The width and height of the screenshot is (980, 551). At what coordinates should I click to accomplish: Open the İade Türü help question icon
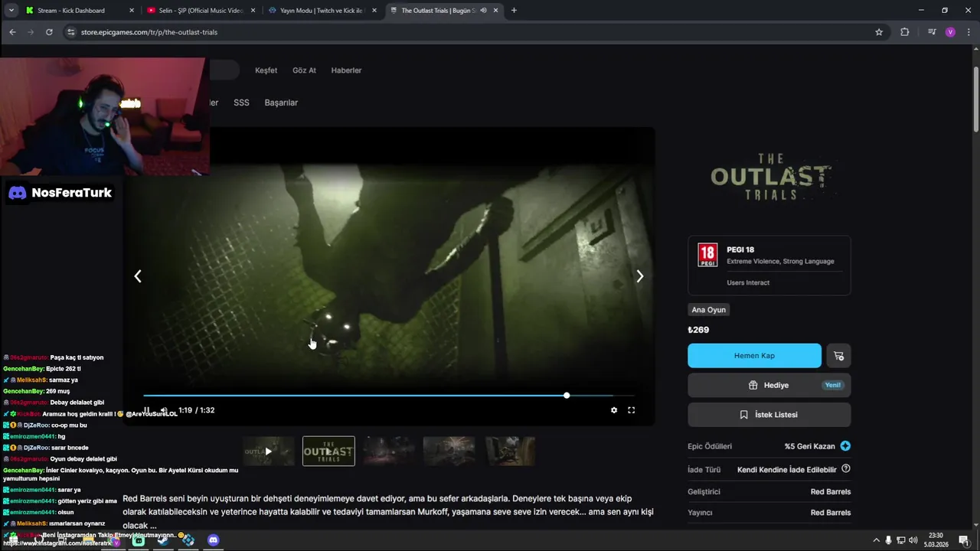pos(846,469)
